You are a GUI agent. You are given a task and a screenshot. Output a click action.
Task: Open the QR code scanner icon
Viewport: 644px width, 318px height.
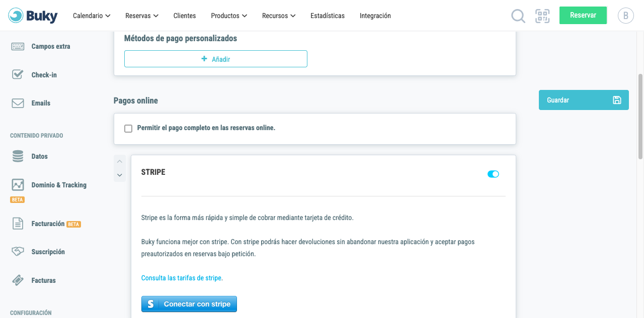pos(542,16)
